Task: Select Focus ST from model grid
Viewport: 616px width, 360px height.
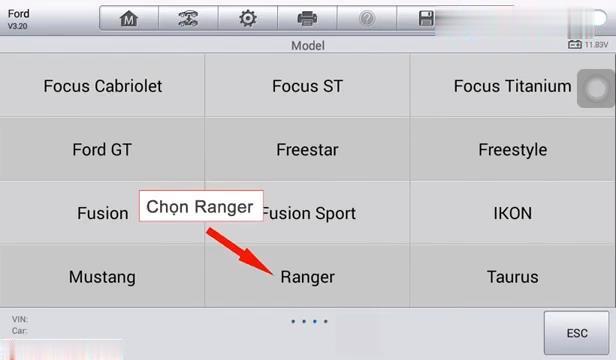Action: (308, 86)
